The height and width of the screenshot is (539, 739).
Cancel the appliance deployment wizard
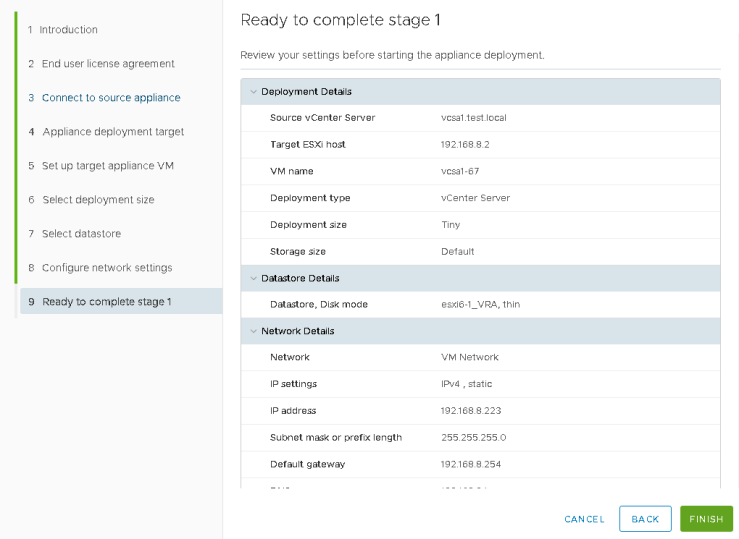coord(584,519)
